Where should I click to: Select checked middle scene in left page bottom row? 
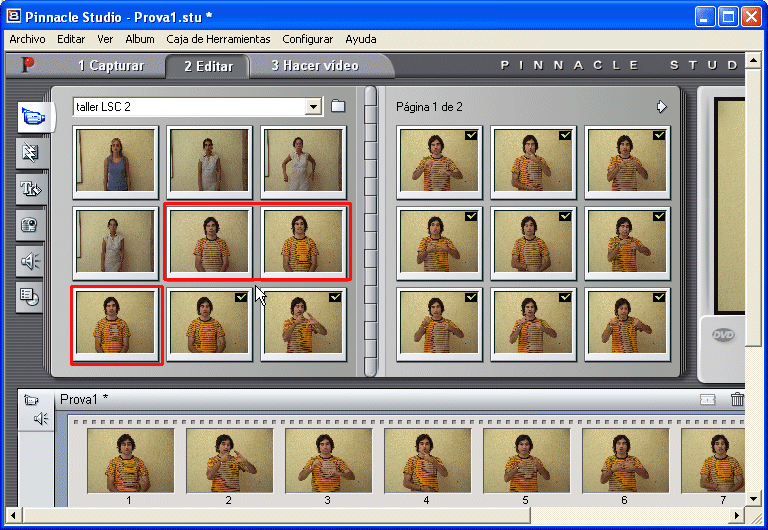209,324
